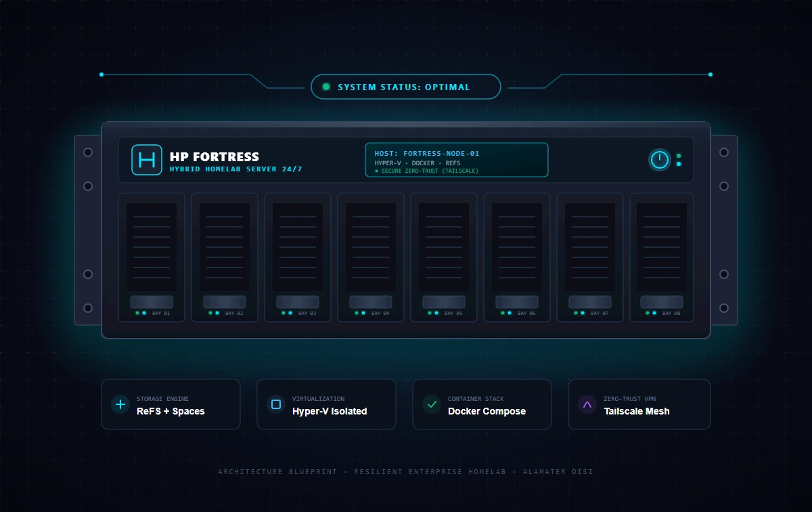Viewport: 812px width, 512px height.
Task: Click the eject handle on BAY 01
Action: click(x=152, y=302)
